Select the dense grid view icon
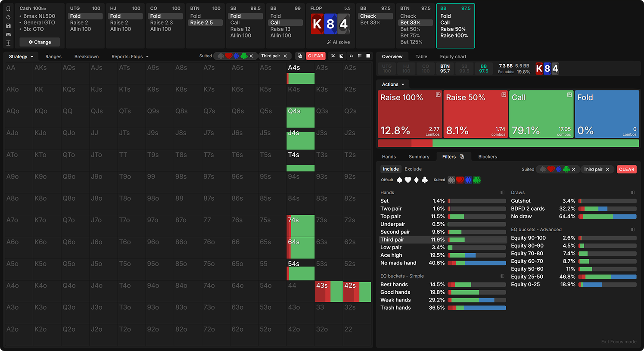The width and height of the screenshot is (644, 351). tap(359, 56)
